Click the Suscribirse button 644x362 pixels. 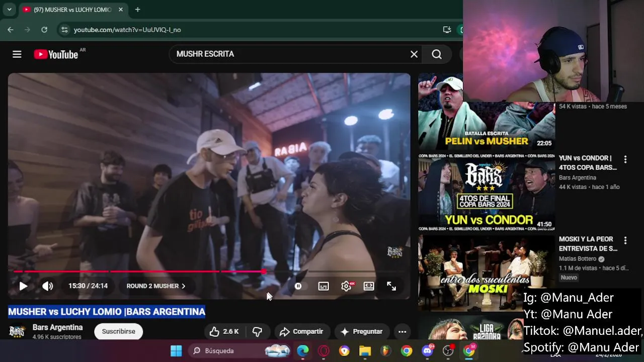[x=119, y=331]
